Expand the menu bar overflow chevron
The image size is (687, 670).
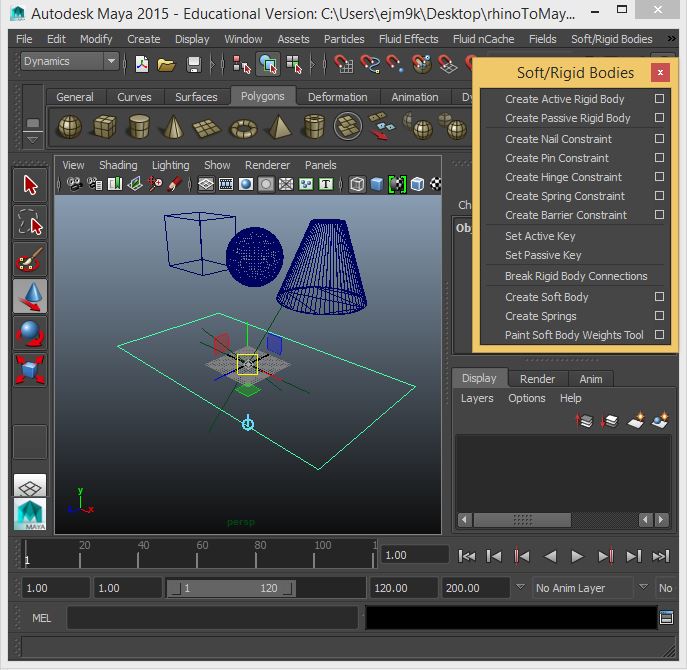(671, 39)
